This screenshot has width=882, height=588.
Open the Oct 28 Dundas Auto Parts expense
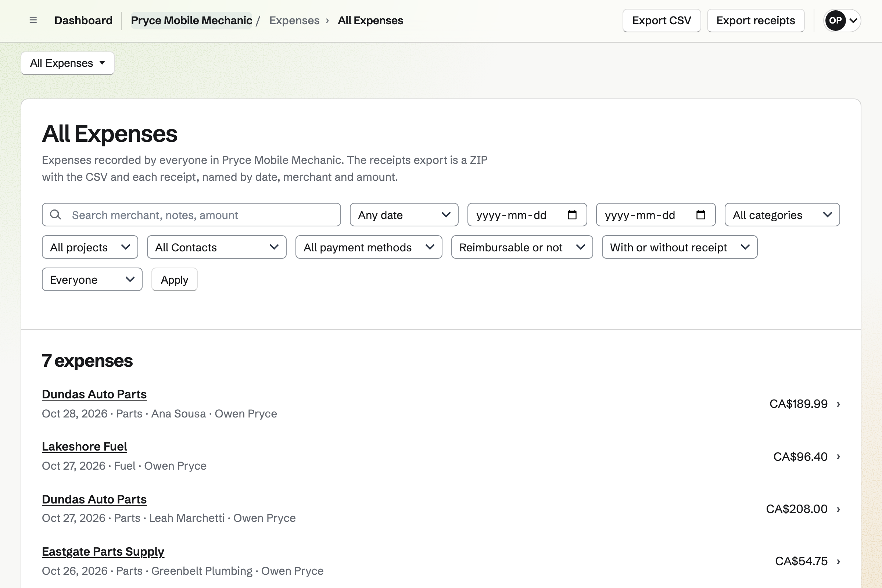[94, 394]
